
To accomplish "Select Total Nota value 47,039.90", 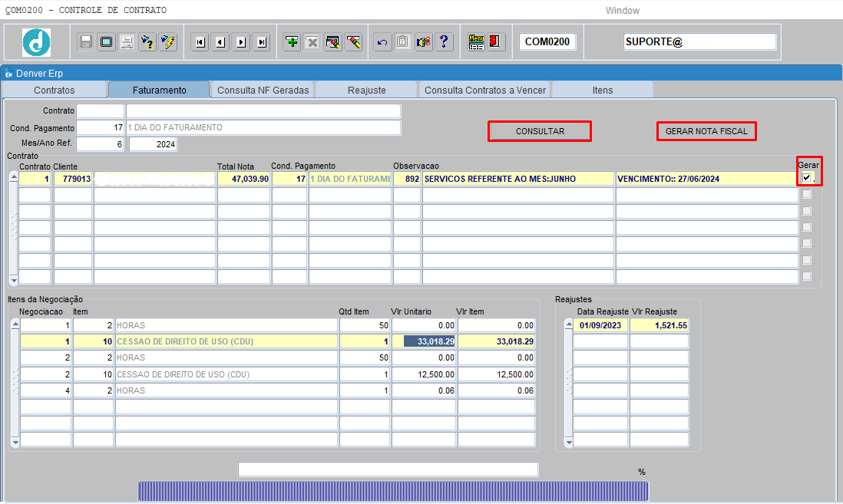I will (243, 179).
